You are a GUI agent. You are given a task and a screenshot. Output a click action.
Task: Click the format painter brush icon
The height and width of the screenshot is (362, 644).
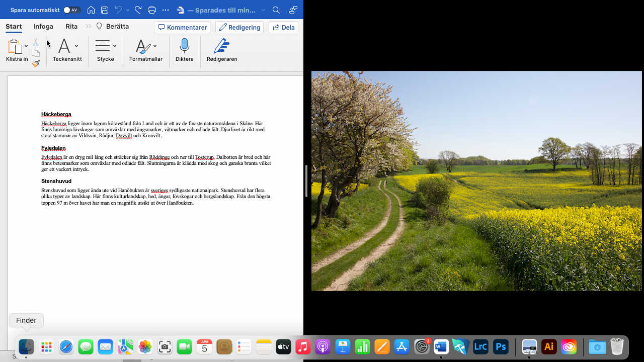36,64
